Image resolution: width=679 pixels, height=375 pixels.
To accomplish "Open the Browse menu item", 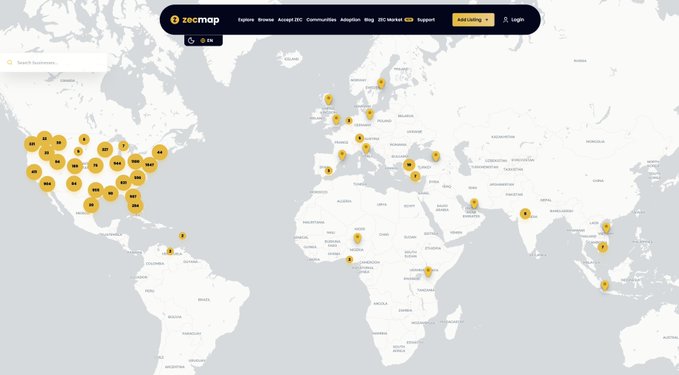I will coord(266,19).
